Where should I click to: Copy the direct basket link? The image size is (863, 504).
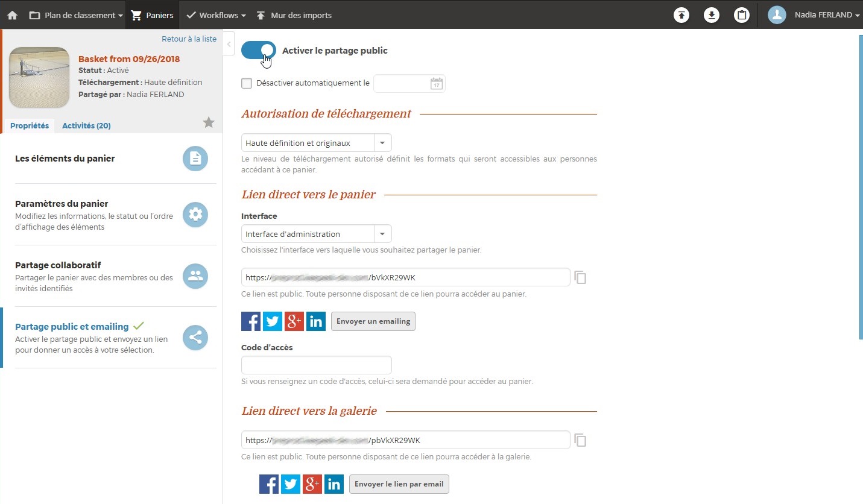pos(580,278)
